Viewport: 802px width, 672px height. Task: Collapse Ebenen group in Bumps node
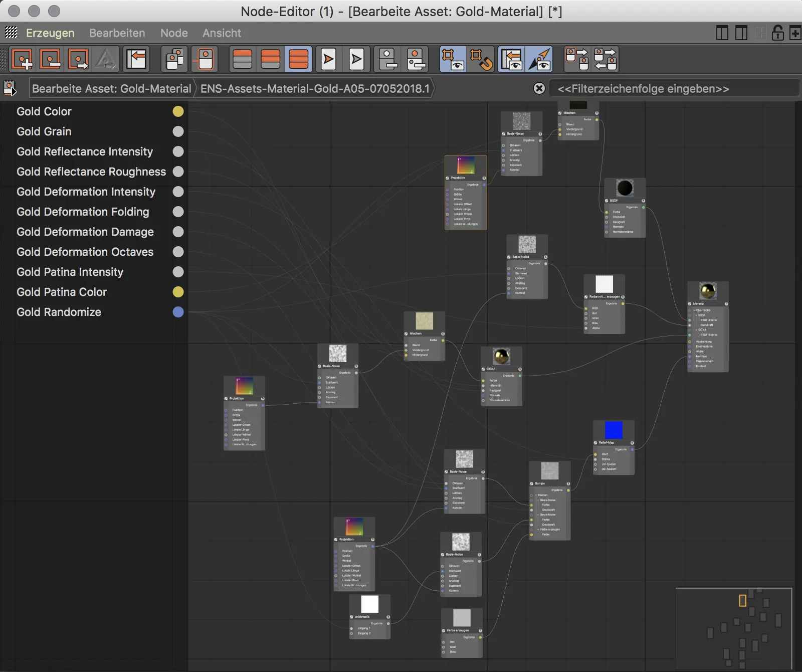pos(536,495)
